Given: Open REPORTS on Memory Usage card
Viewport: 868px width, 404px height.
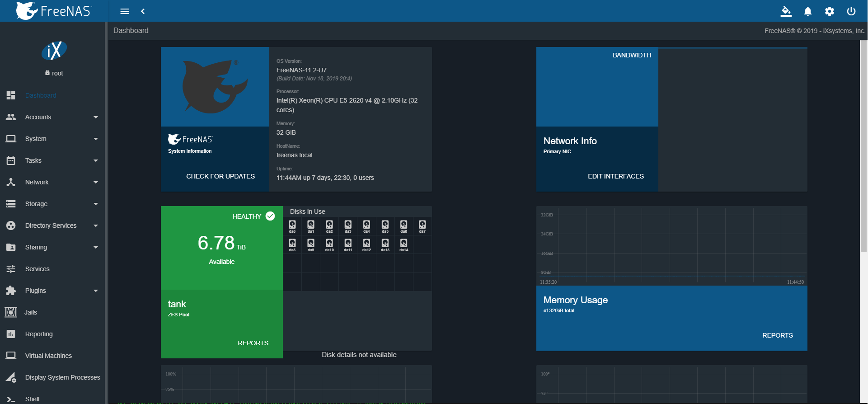Looking at the screenshot, I should pyautogui.click(x=778, y=335).
